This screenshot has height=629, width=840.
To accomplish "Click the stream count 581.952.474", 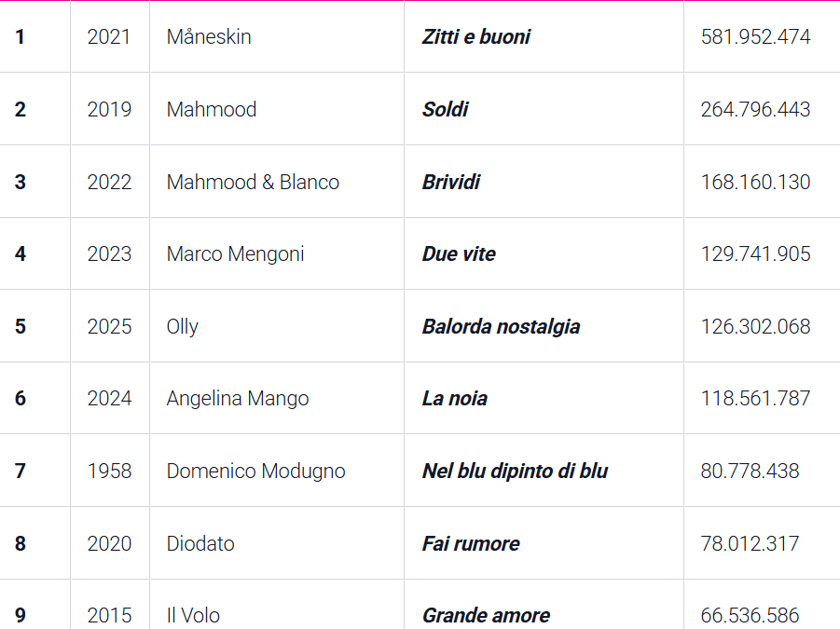I will pos(755,37).
